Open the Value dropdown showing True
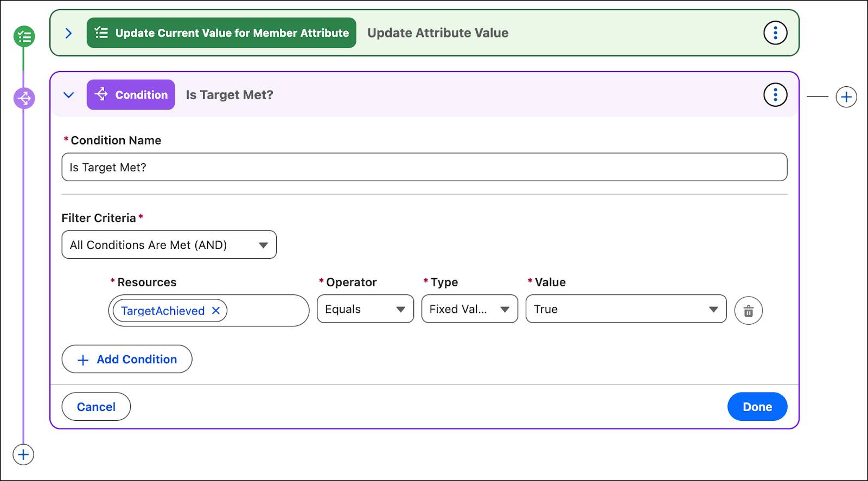This screenshot has height=481, width=868. pos(626,309)
